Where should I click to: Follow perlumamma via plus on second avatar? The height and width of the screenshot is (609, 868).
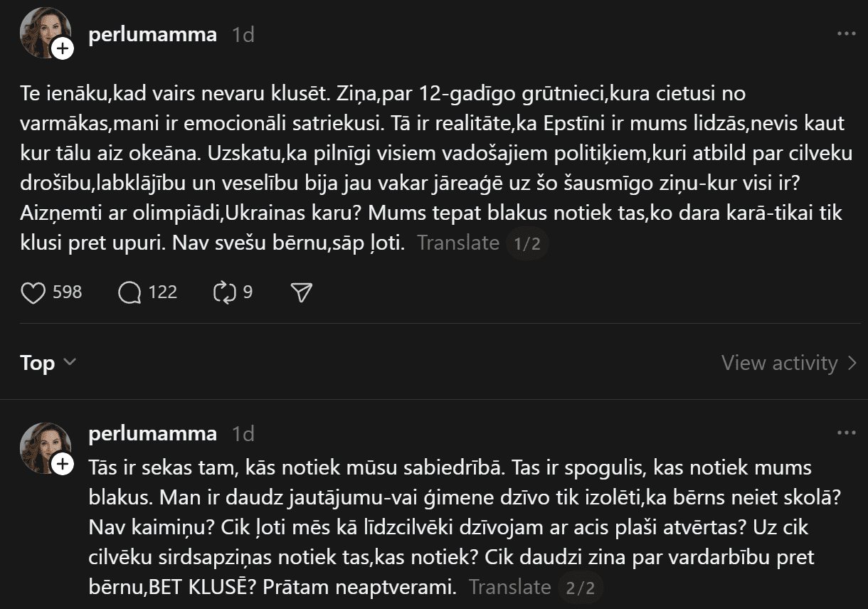click(63, 465)
